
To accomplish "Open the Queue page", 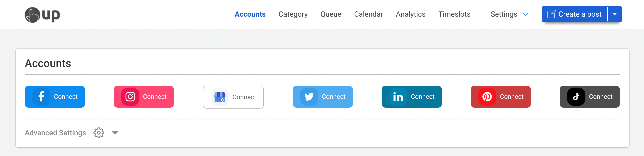I will [x=331, y=14].
